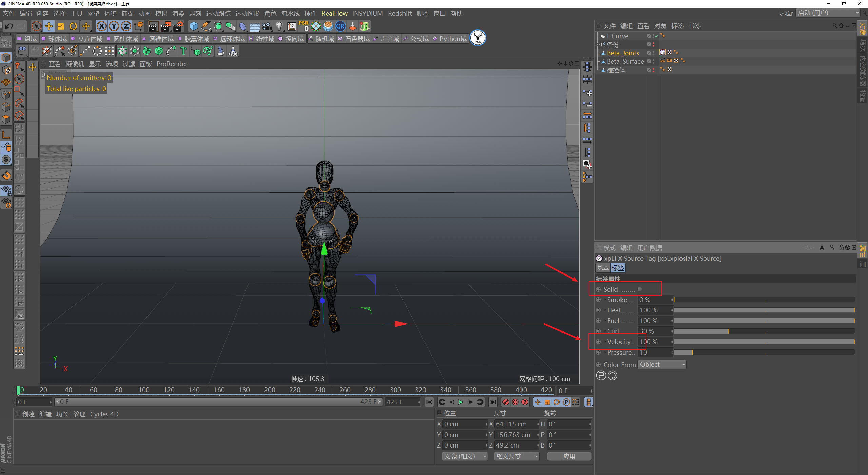Select the Rotate tool icon
The image size is (868, 475).
(73, 26)
